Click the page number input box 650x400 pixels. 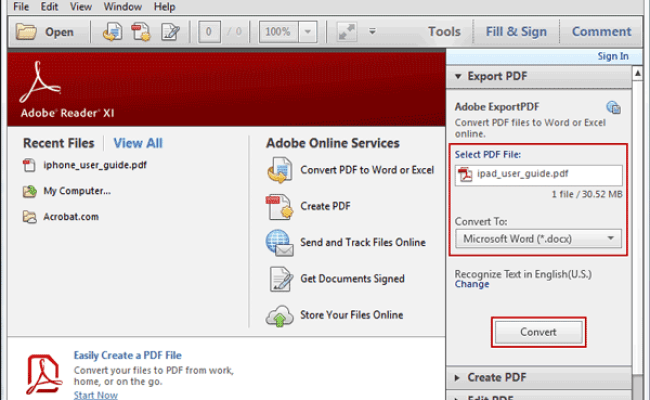209,32
